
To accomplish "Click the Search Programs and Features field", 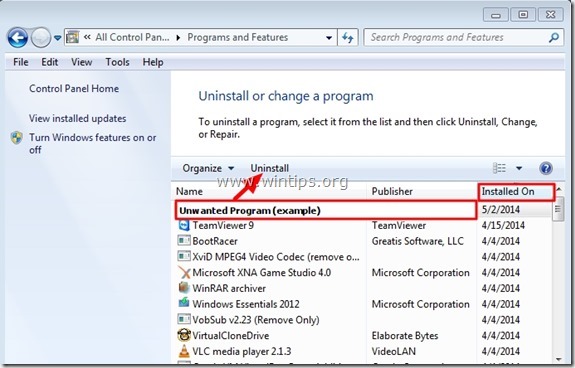I will click(457, 37).
